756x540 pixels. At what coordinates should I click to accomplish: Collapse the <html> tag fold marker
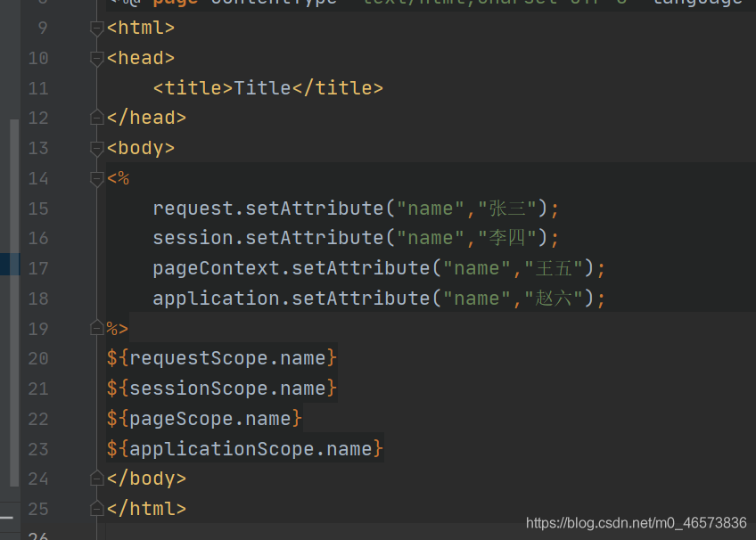(97, 29)
